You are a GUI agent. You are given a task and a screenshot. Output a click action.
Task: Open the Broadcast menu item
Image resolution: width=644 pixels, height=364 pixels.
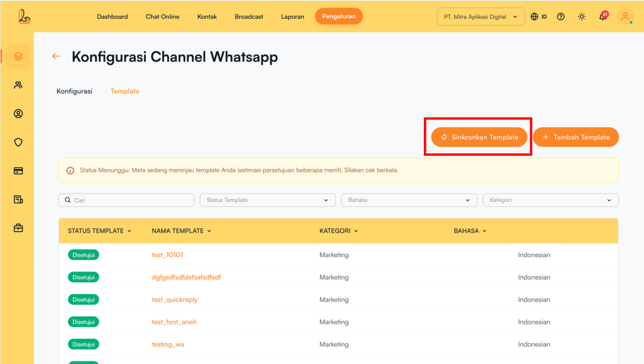click(249, 16)
